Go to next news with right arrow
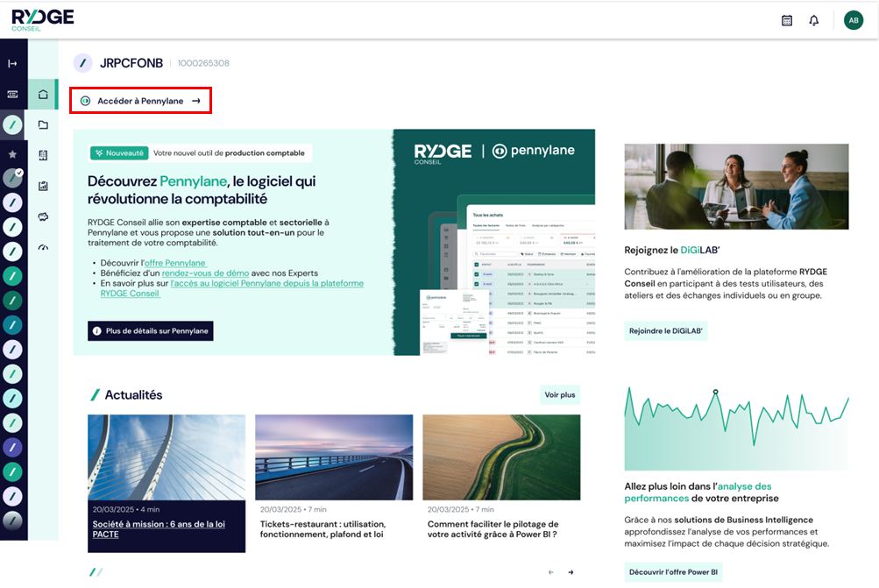 pyautogui.click(x=571, y=572)
